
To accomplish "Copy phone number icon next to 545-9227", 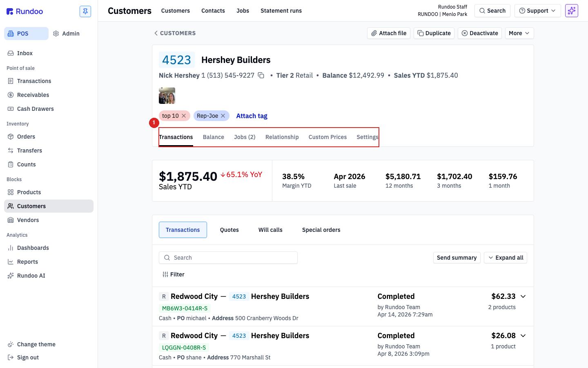I will pos(261,75).
